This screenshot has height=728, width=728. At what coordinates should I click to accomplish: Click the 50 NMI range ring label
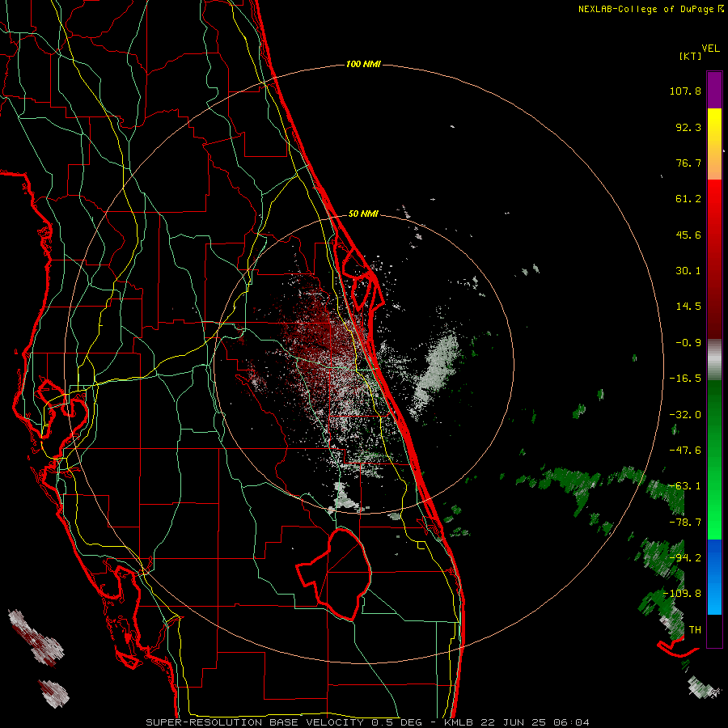[x=363, y=214]
